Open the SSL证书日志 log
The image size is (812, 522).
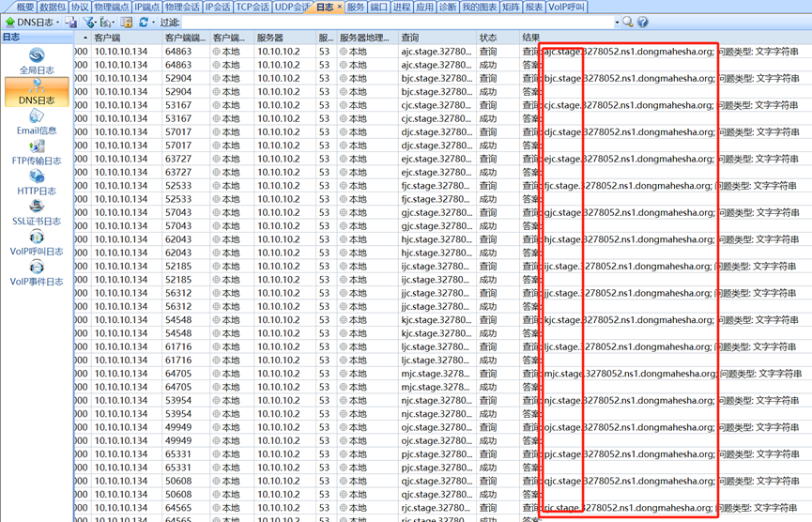pos(37,212)
